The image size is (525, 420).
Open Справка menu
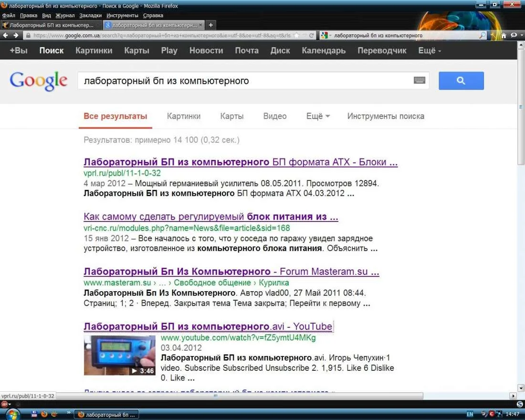point(153,15)
